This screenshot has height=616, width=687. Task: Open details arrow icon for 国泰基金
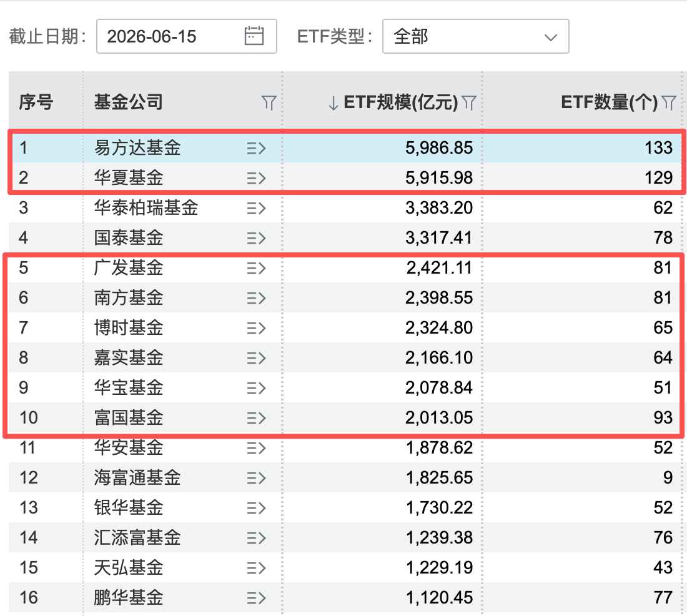pyautogui.click(x=256, y=238)
